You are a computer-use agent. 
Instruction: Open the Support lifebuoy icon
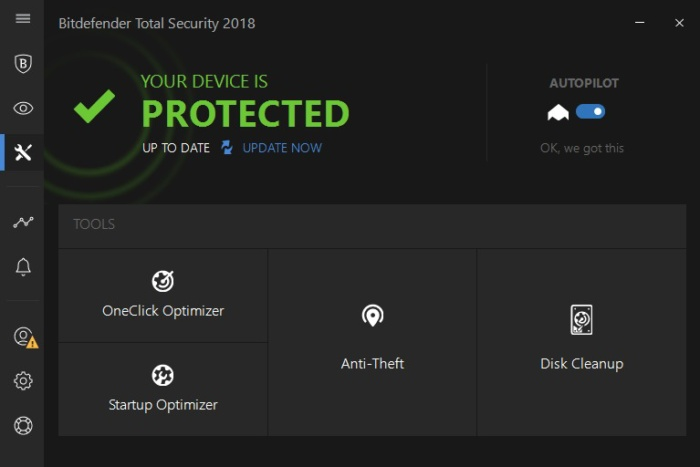tap(22, 426)
